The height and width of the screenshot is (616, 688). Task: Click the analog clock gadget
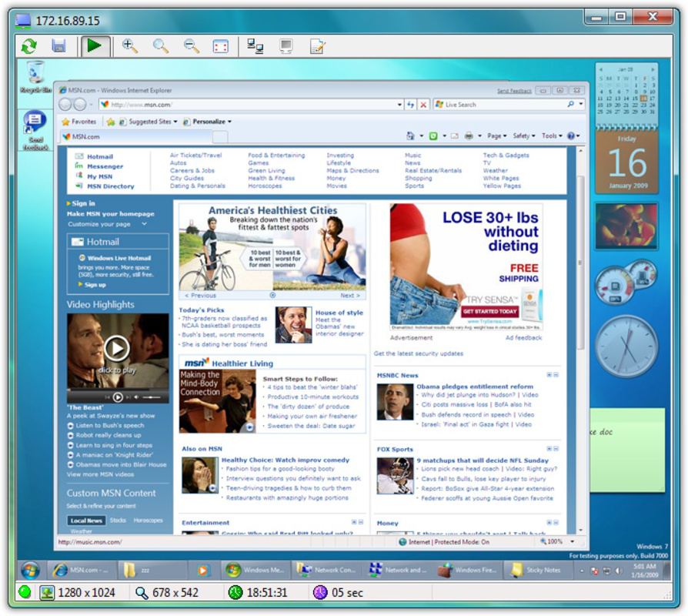[x=626, y=346]
